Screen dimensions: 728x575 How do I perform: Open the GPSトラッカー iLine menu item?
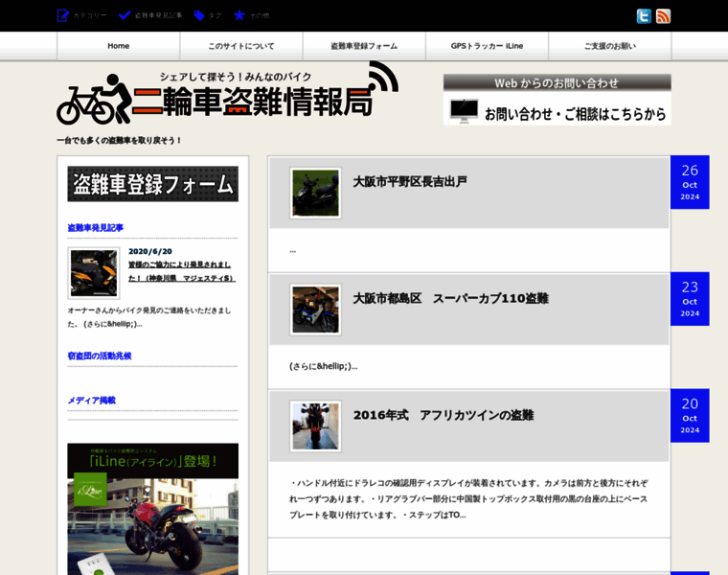pyautogui.click(x=487, y=46)
